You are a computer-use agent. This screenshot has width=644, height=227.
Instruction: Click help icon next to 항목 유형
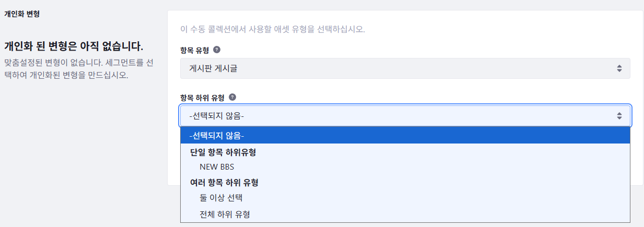coord(217,50)
